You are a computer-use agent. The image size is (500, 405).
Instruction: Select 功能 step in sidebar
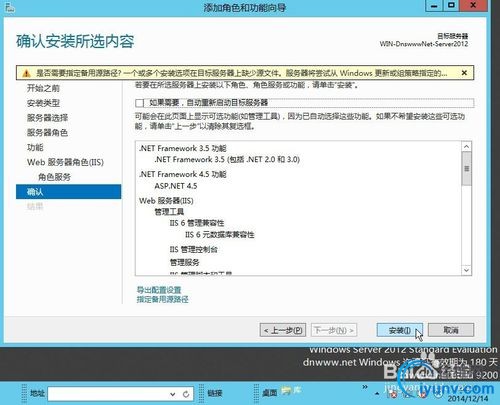coord(35,147)
